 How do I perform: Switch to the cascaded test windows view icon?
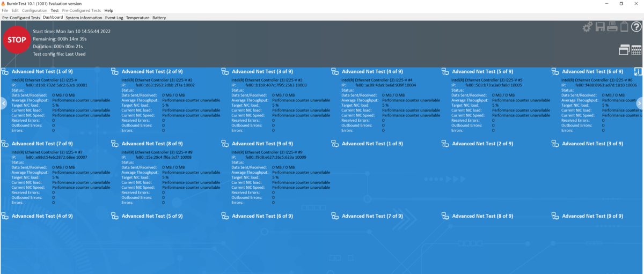624,50
